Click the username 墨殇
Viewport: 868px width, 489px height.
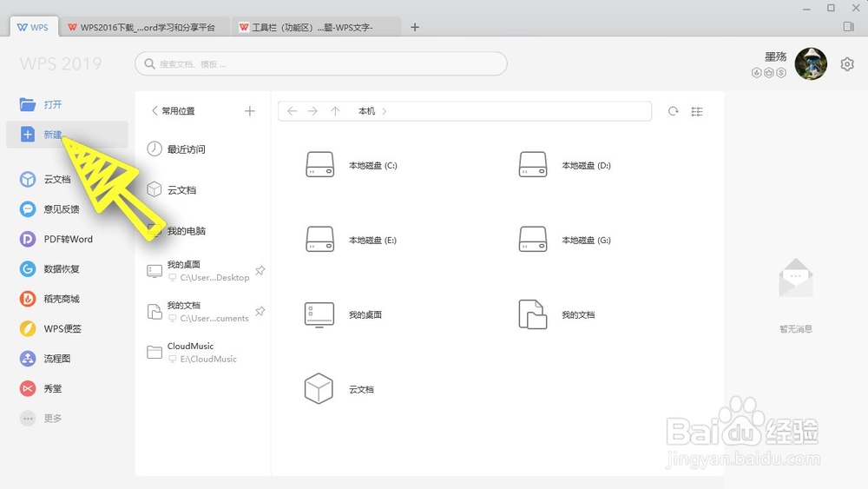(775, 56)
